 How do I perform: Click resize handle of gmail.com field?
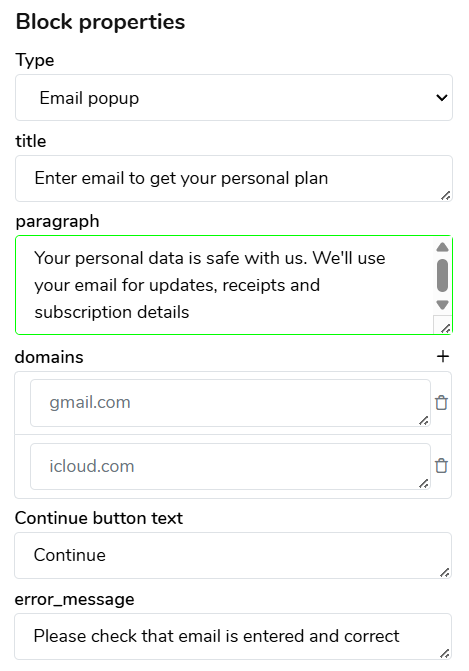coord(423,421)
